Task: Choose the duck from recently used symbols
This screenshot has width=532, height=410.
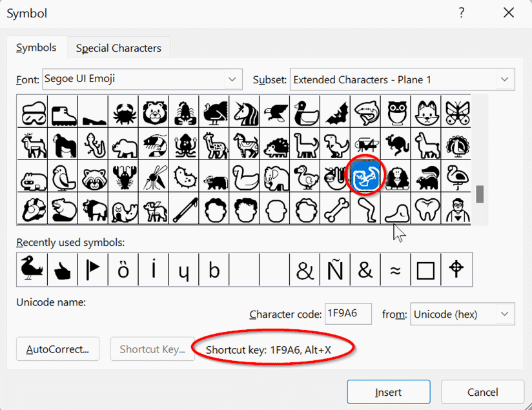Action: click(x=32, y=269)
